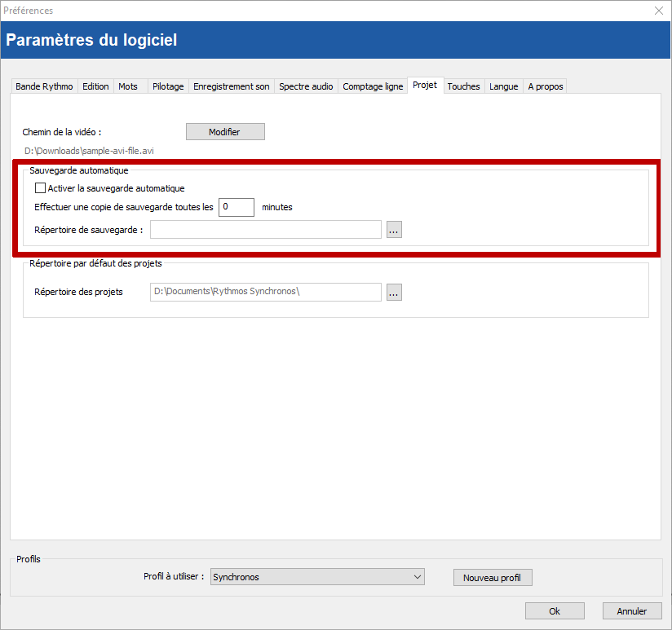Switch to the Bande Rythmo tab
This screenshot has width=672, height=630.
coord(44,86)
